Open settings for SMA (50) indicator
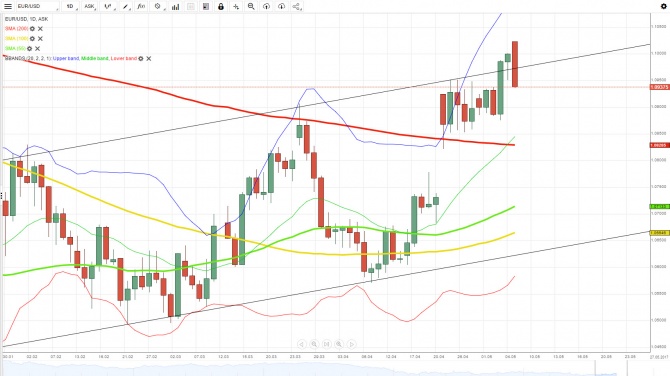 tap(29, 48)
